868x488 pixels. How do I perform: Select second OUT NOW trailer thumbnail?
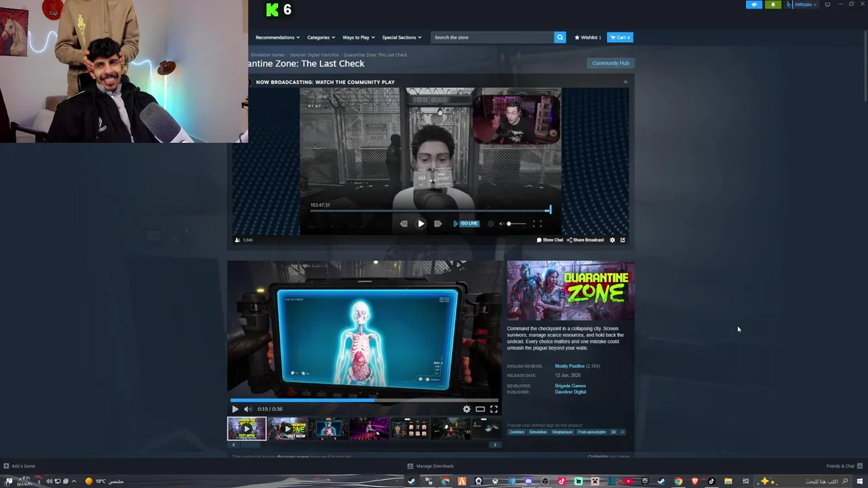pyautogui.click(x=288, y=429)
